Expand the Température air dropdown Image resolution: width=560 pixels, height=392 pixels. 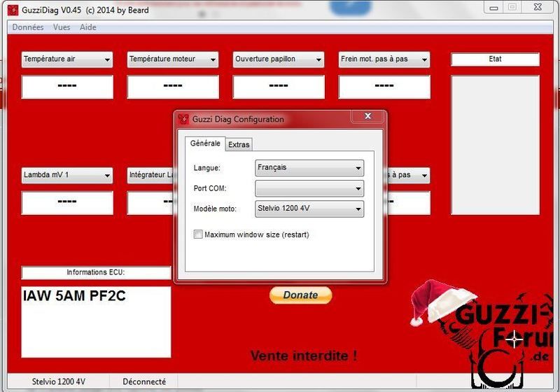(67, 59)
